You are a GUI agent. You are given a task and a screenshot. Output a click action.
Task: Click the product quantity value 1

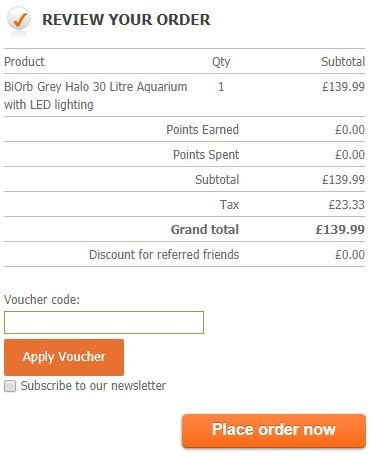pyautogui.click(x=221, y=87)
